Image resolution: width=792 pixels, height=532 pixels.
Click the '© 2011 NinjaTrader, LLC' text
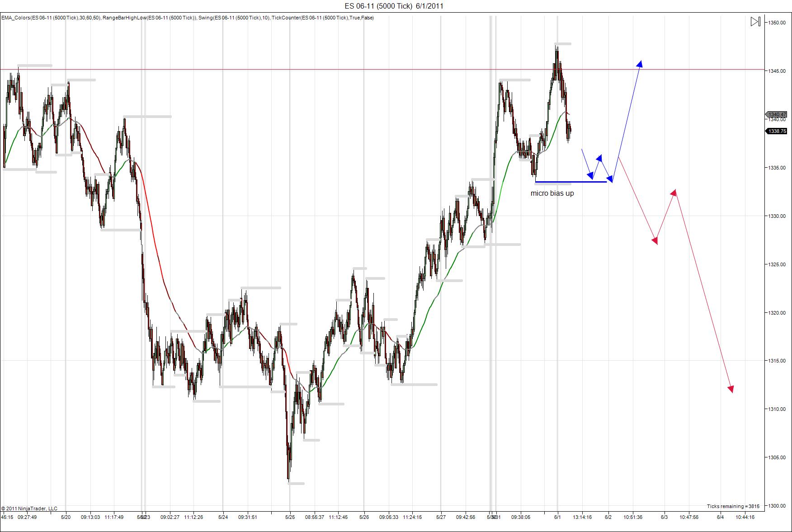(x=29, y=508)
